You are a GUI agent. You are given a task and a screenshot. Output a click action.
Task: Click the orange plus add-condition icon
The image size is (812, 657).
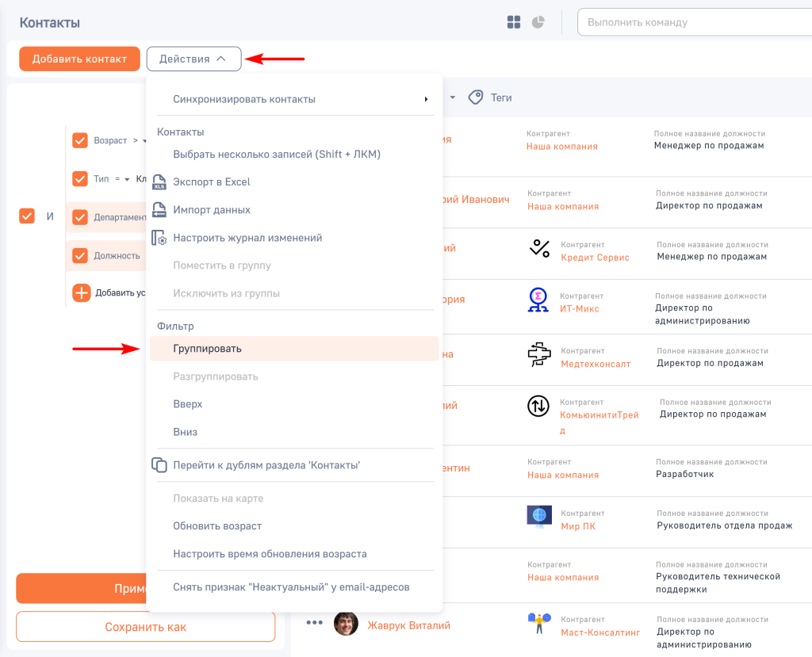click(x=81, y=292)
